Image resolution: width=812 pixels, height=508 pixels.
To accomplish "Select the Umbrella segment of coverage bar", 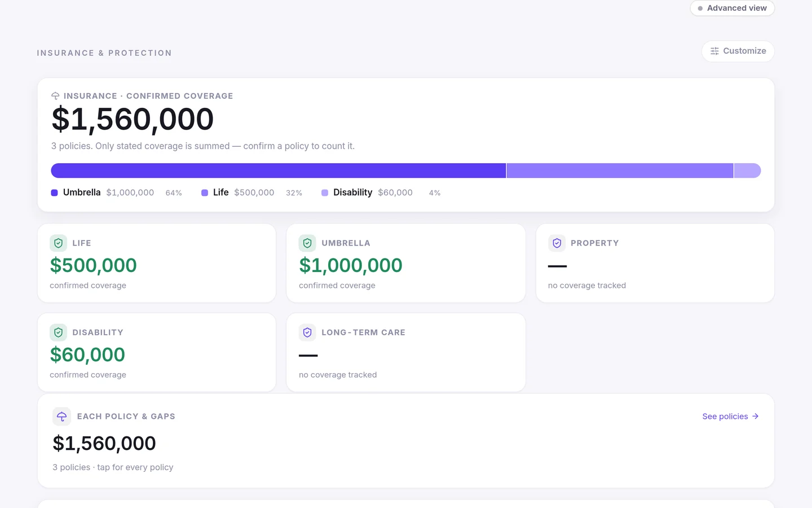I will pos(279,170).
